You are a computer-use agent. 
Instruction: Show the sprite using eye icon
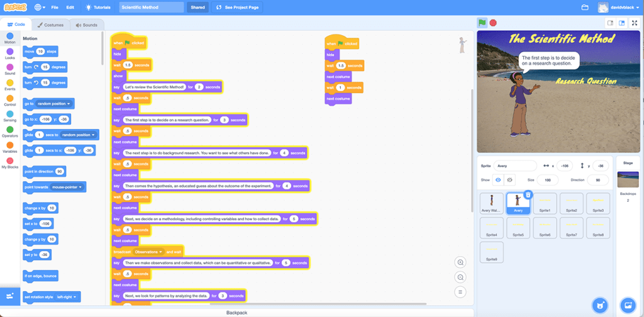coord(498,179)
